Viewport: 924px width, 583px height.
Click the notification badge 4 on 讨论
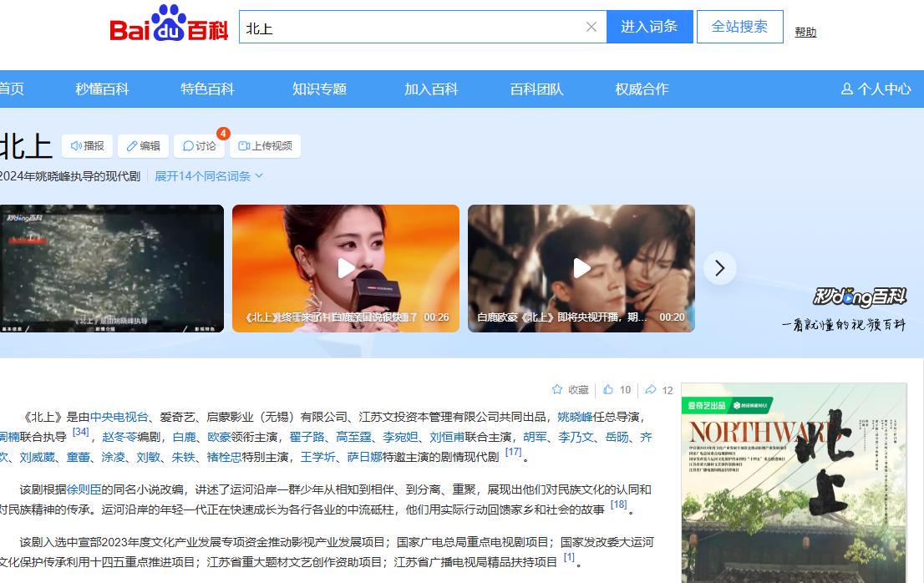click(223, 134)
